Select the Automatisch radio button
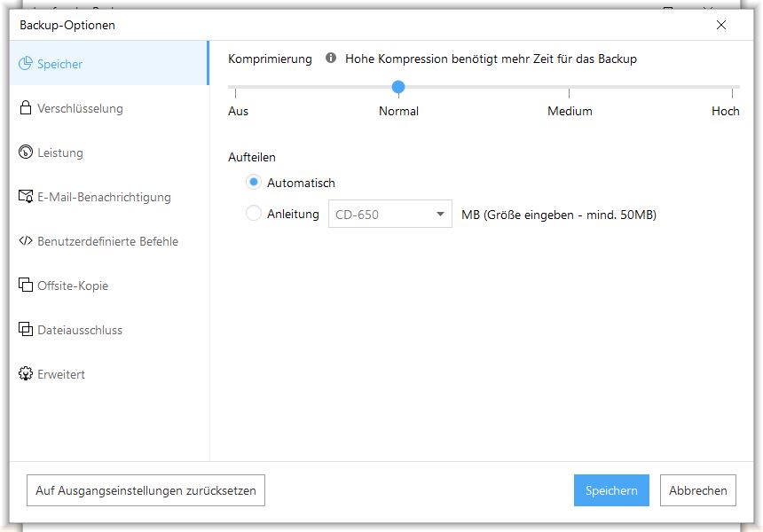This screenshot has width=763, height=532. [254, 183]
